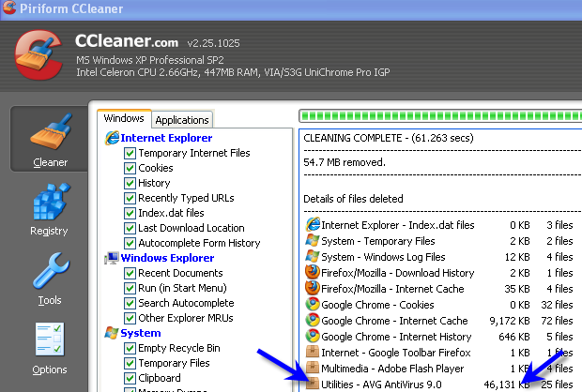Toggle Search Autocomplete checkbox
The width and height of the screenshot is (582, 392).
pos(130,303)
